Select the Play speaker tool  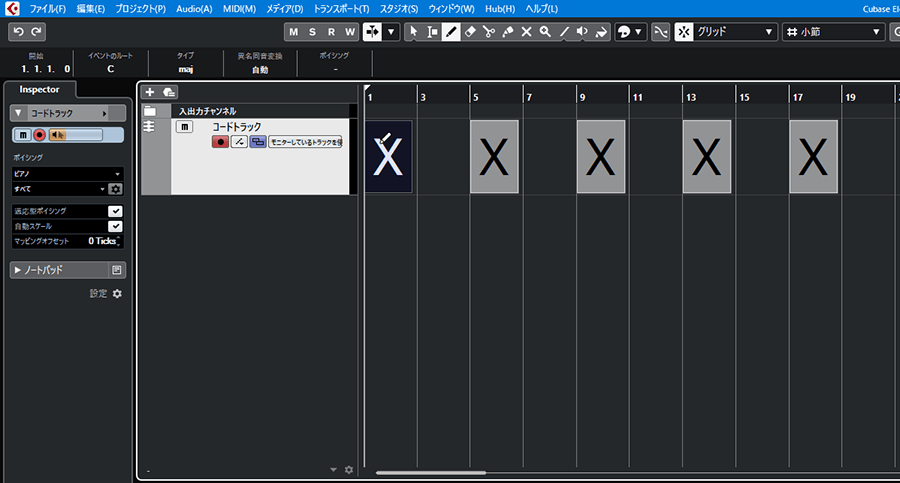(x=583, y=32)
